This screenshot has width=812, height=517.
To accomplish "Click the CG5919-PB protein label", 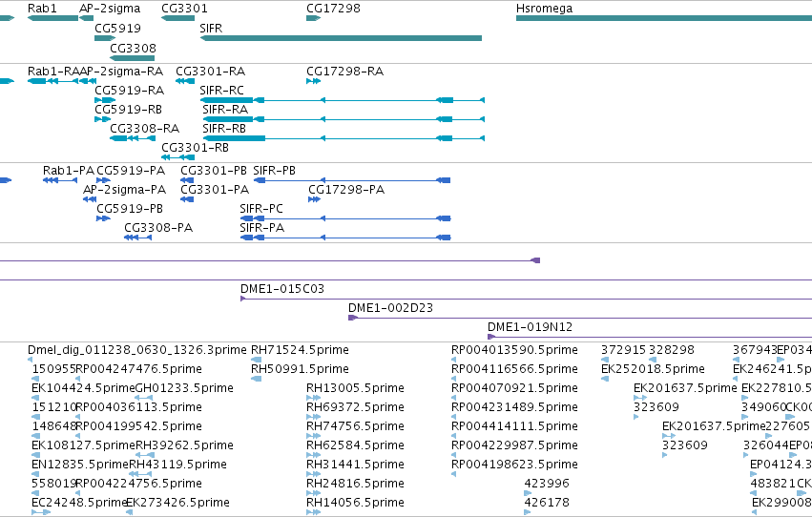I will (x=130, y=209).
